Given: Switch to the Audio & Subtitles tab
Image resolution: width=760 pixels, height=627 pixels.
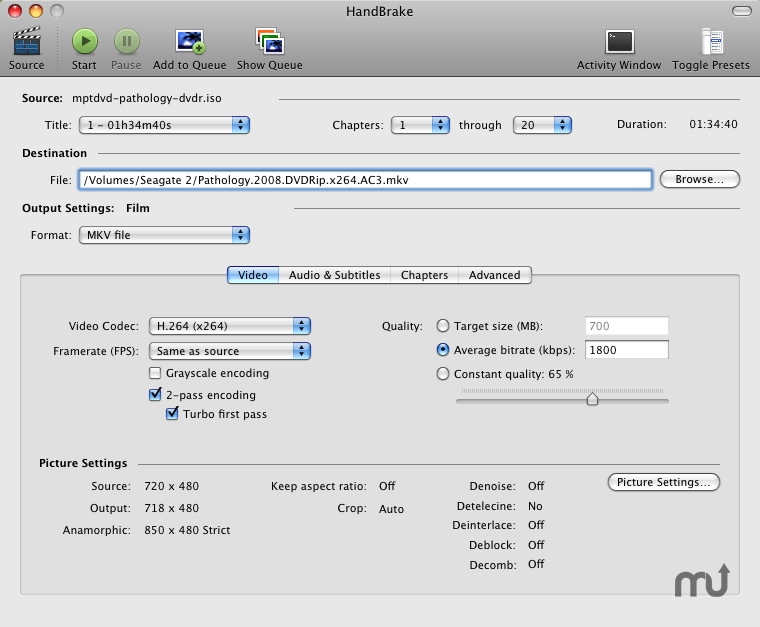Looking at the screenshot, I should [334, 275].
